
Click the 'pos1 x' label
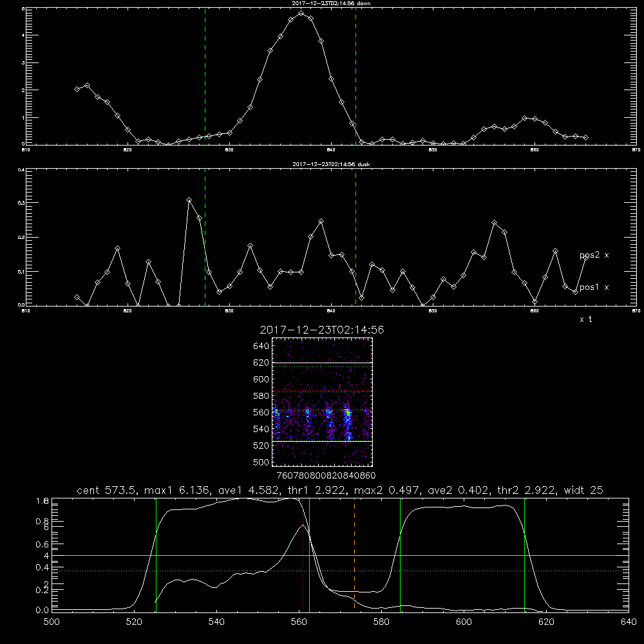(594, 287)
